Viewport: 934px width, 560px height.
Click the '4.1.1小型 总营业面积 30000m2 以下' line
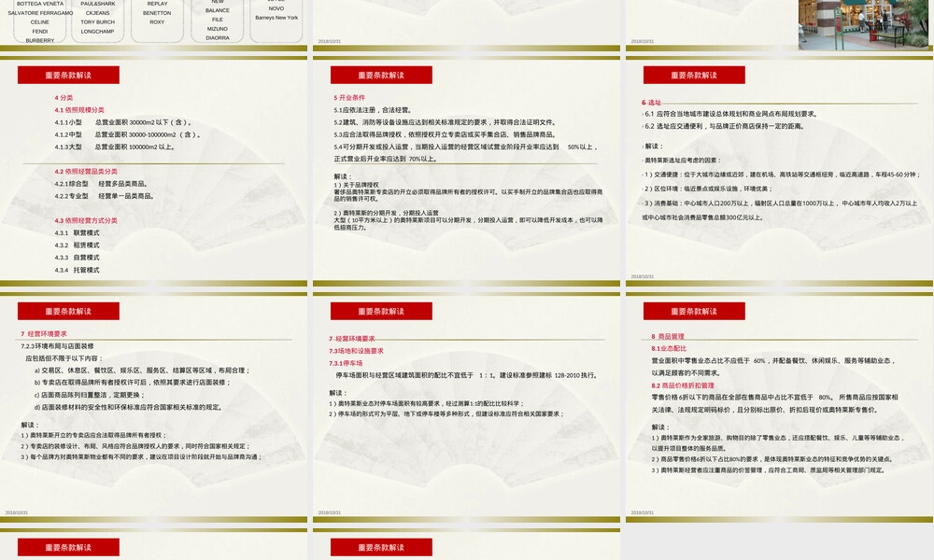(122, 122)
